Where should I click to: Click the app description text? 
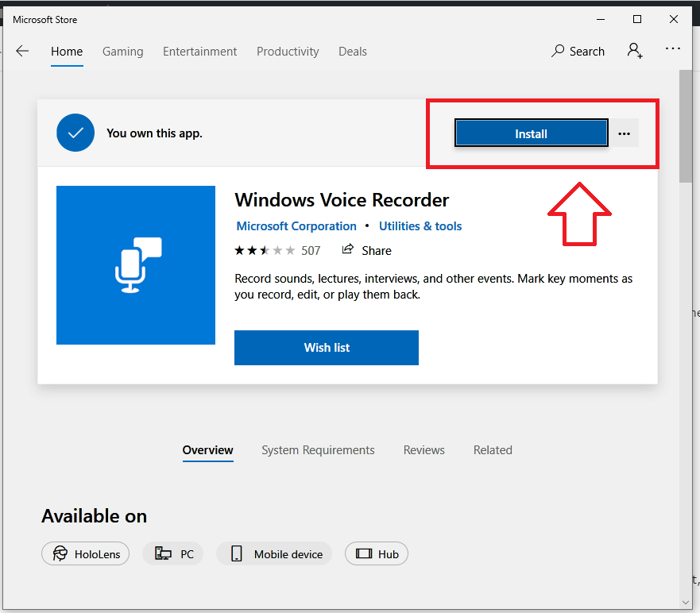[434, 287]
